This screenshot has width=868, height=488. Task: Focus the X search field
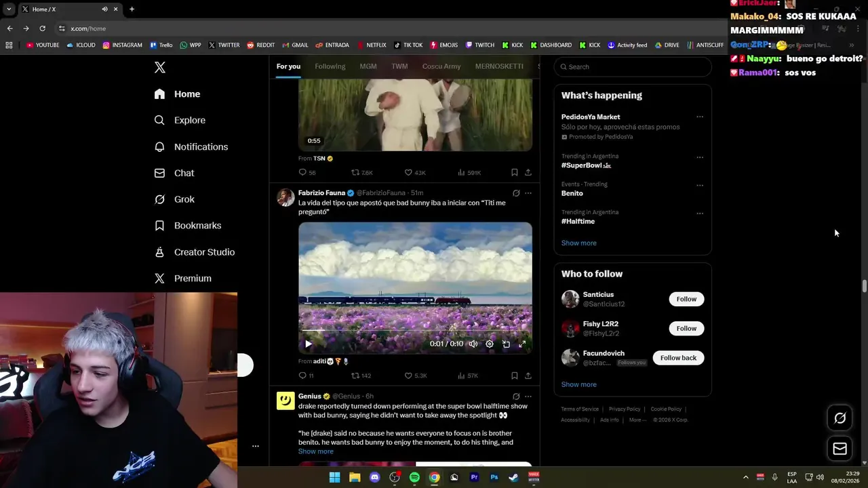633,66
